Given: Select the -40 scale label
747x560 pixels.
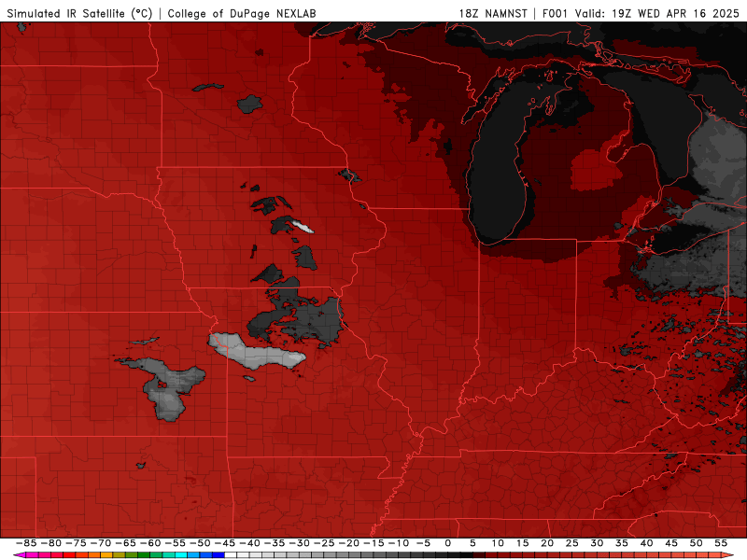Looking at the screenshot, I should pyautogui.click(x=249, y=543).
